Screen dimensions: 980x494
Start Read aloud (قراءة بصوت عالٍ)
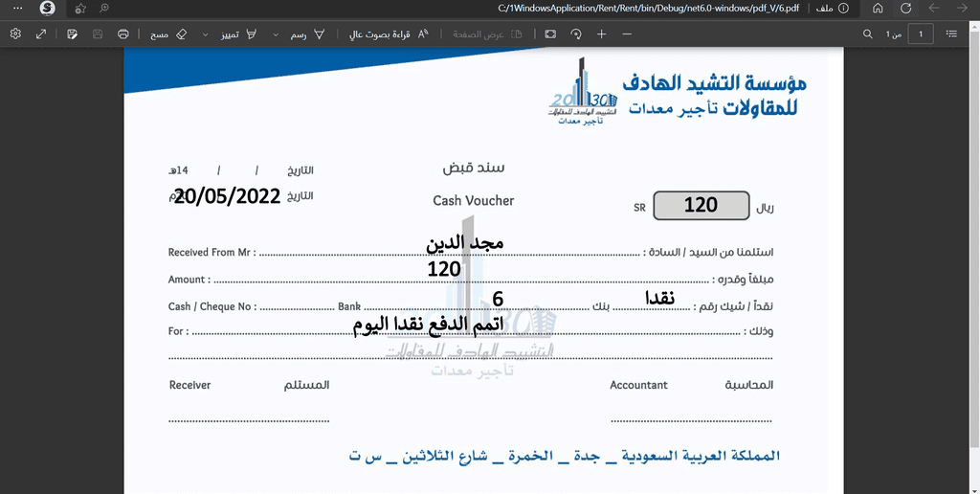[389, 34]
